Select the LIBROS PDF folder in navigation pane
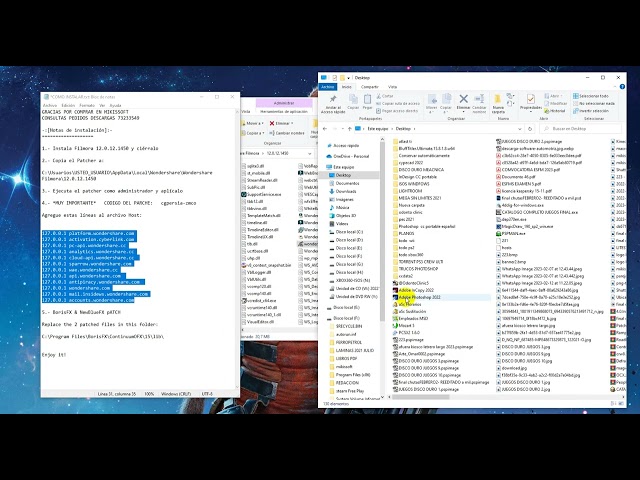640x480 pixels. coord(346,358)
